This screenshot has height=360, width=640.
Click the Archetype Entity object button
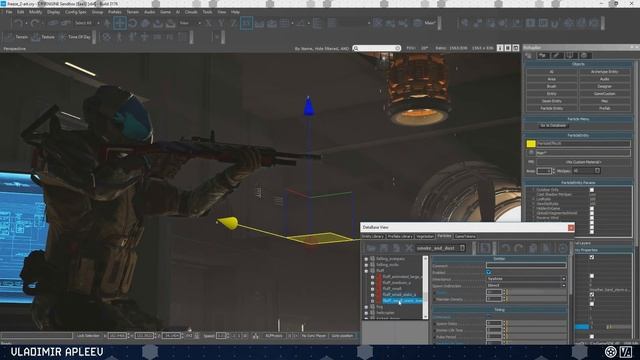(x=604, y=72)
